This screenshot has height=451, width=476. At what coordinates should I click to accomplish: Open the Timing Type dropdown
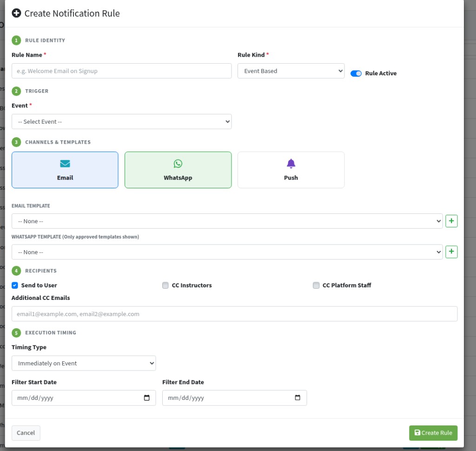click(x=84, y=363)
